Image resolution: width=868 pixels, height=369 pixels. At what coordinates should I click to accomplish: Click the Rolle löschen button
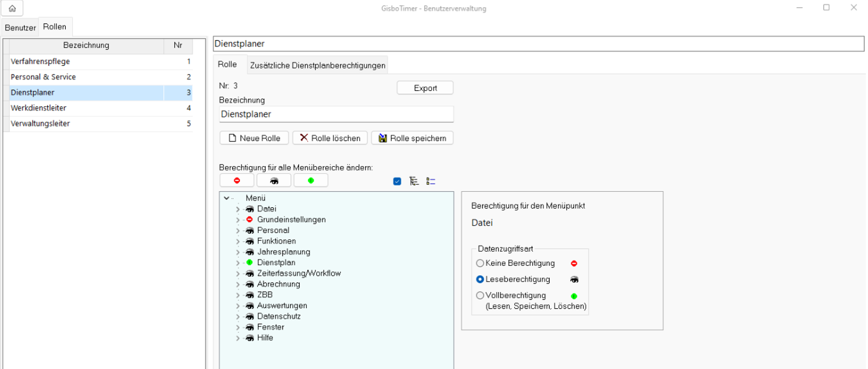click(x=330, y=138)
